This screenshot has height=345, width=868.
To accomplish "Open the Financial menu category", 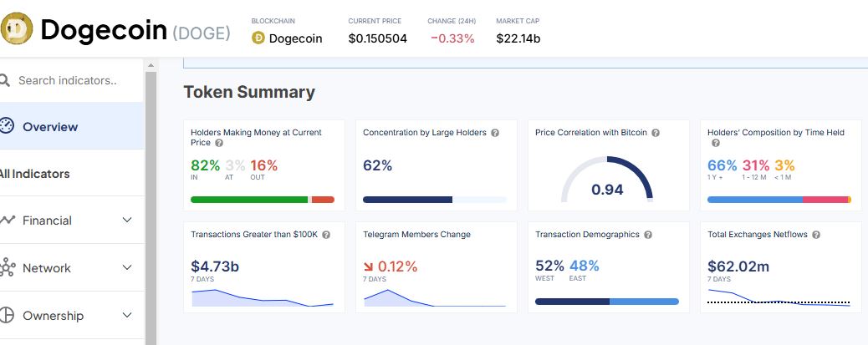I will tap(72, 220).
